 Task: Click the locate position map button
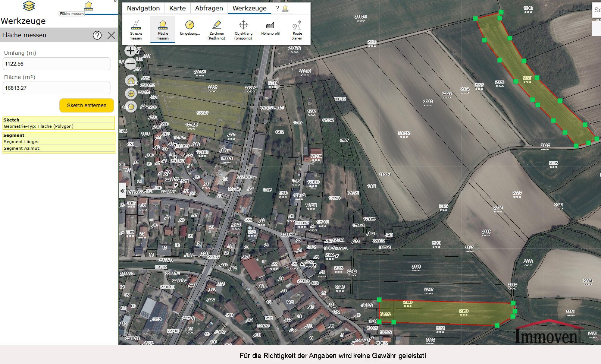click(131, 107)
